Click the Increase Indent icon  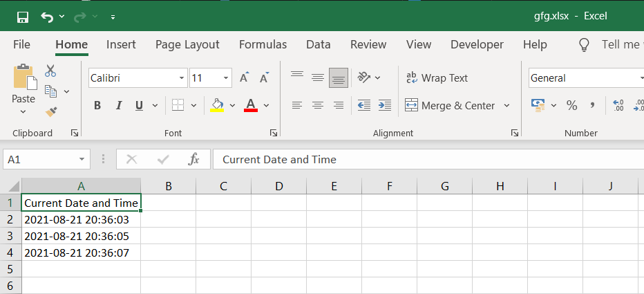pyautogui.click(x=385, y=106)
